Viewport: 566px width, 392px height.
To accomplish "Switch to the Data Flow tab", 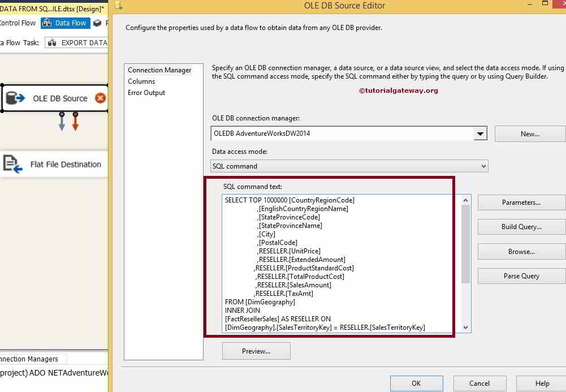I will click(x=66, y=23).
